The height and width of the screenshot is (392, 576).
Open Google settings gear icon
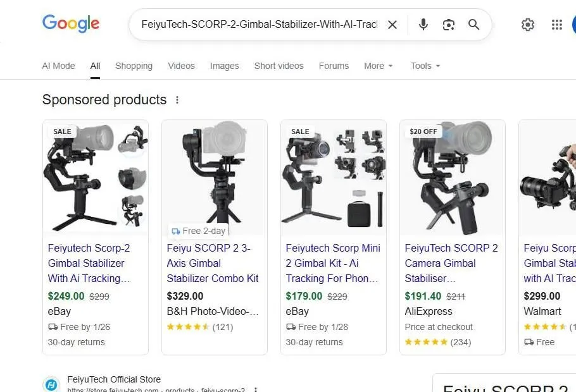pos(527,25)
